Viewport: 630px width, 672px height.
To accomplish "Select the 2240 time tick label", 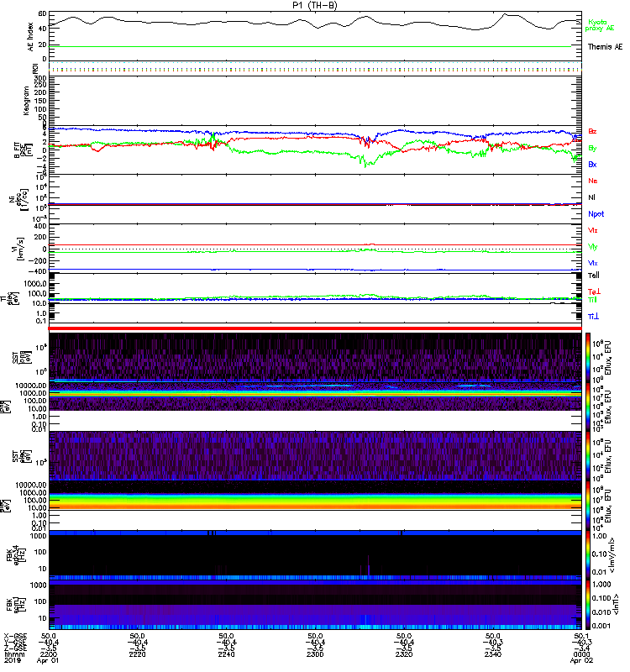I will (226, 654).
